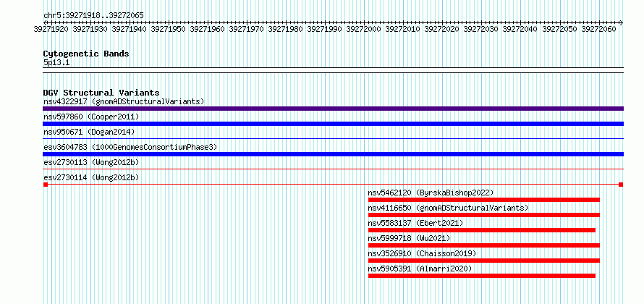The height and width of the screenshot is (304, 644).
Task: Click esv3604783 (1000GenomesConsortiumPhase3) label
Action: coord(130,147)
